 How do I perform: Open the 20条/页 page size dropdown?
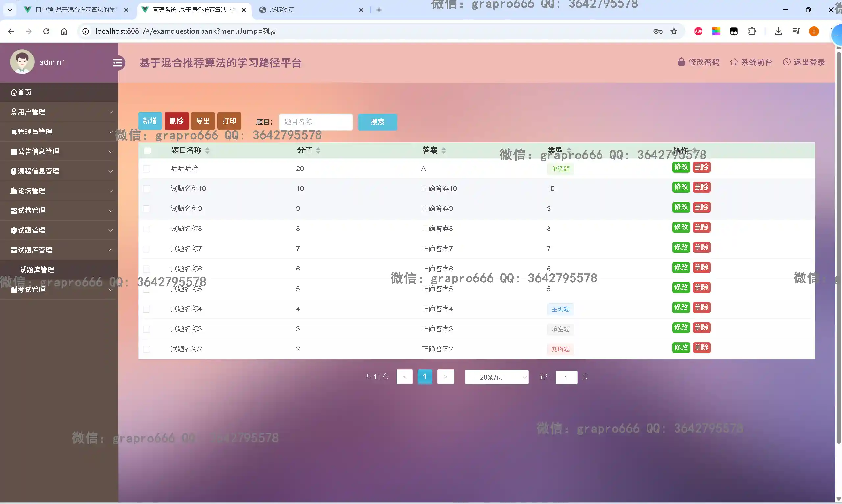(496, 377)
